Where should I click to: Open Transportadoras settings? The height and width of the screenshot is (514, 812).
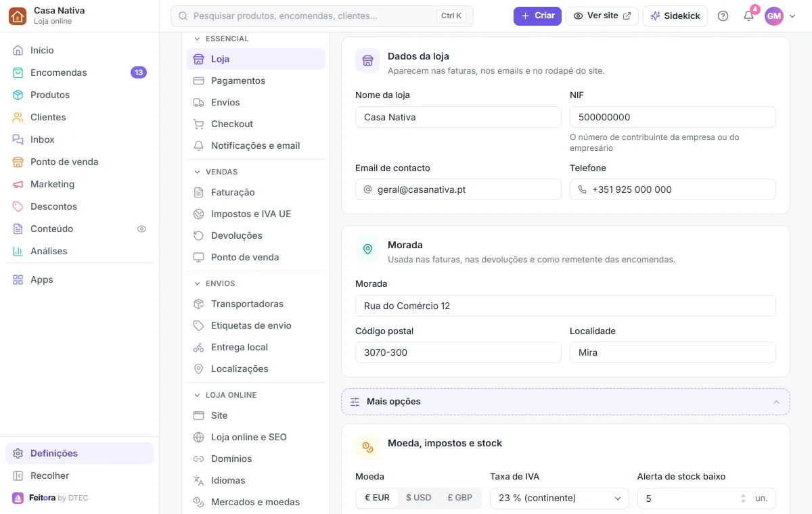click(x=256, y=304)
